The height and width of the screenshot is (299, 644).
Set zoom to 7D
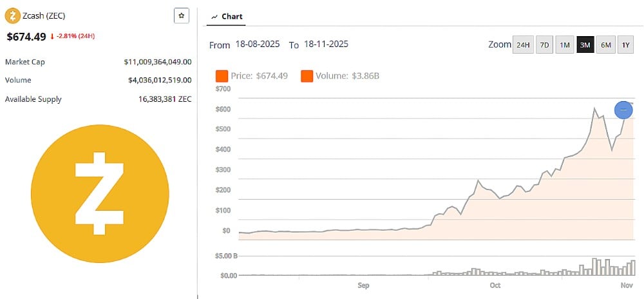pyautogui.click(x=544, y=45)
